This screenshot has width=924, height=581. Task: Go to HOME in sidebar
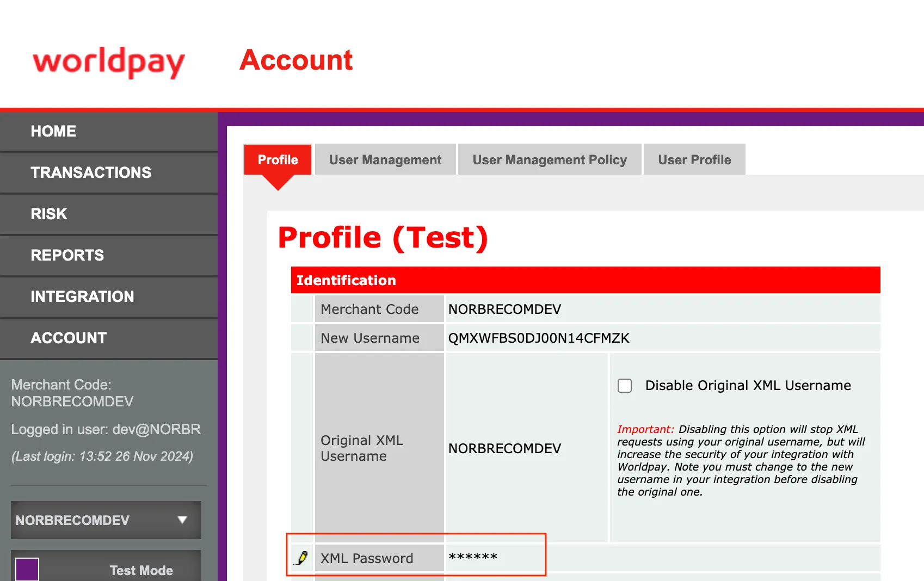click(x=109, y=131)
